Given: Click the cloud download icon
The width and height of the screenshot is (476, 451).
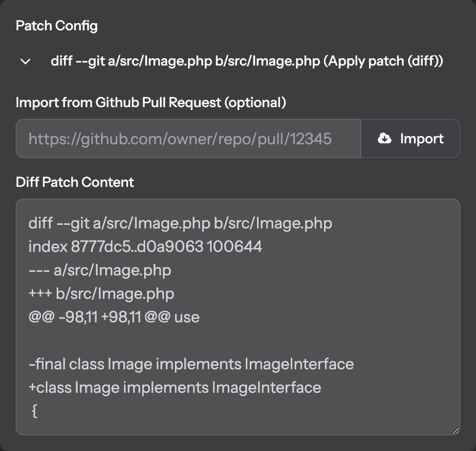Looking at the screenshot, I should click(384, 138).
